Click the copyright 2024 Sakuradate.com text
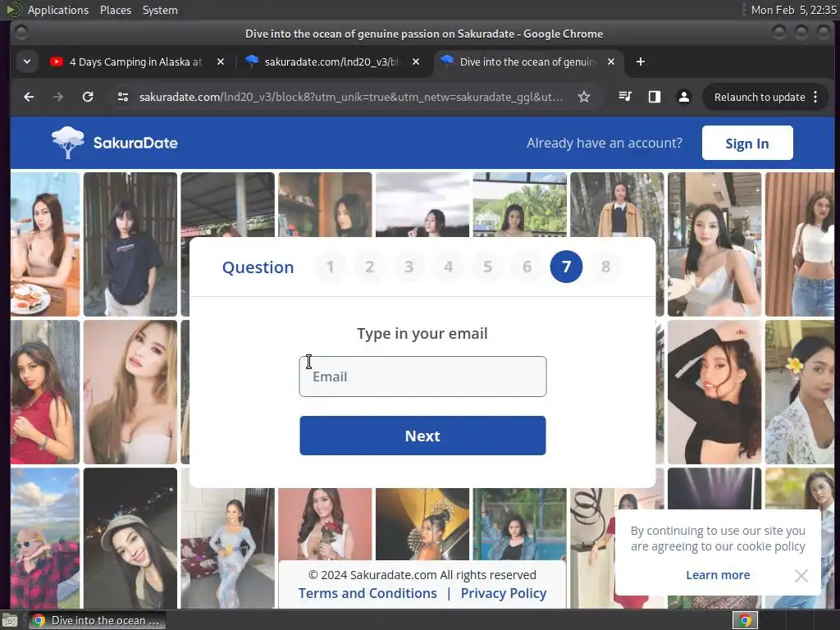840x630 pixels. coord(422,575)
